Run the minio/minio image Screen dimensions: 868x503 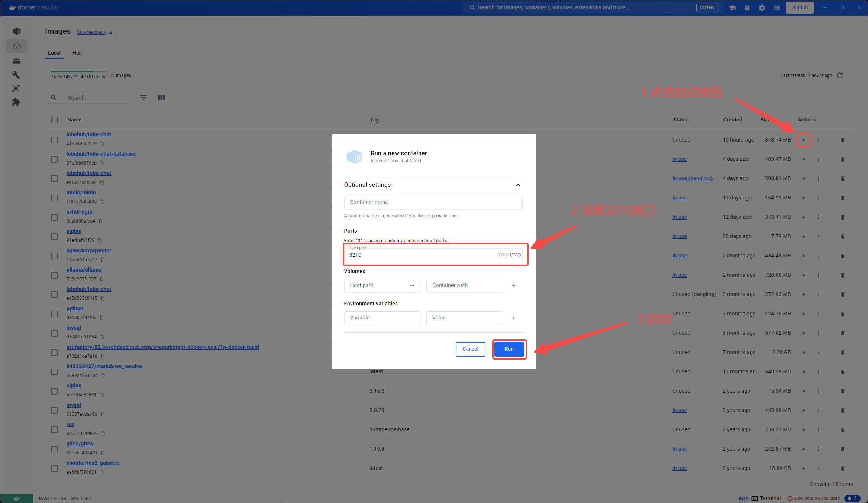click(x=804, y=198)
